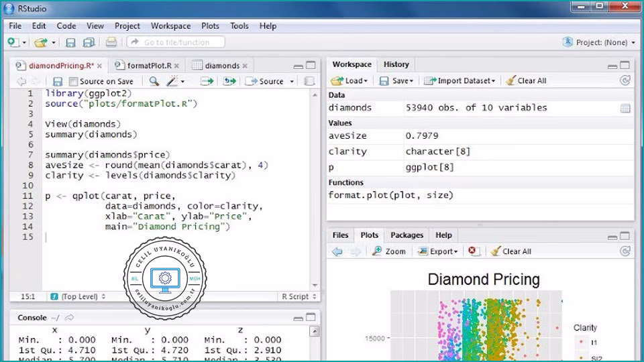Open the New File dropdown arrow
The height and width of the screenshot is (362, 644).
[x=24, y=42]
